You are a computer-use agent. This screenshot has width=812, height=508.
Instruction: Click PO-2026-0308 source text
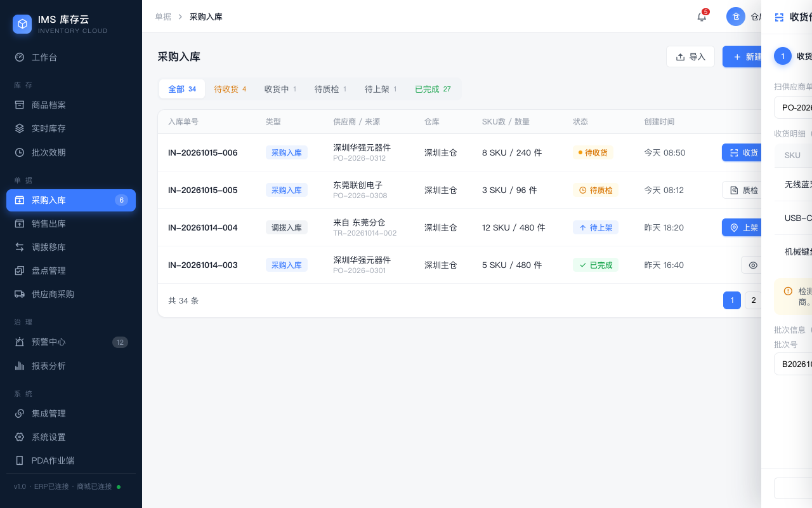(x=360, y=196)
